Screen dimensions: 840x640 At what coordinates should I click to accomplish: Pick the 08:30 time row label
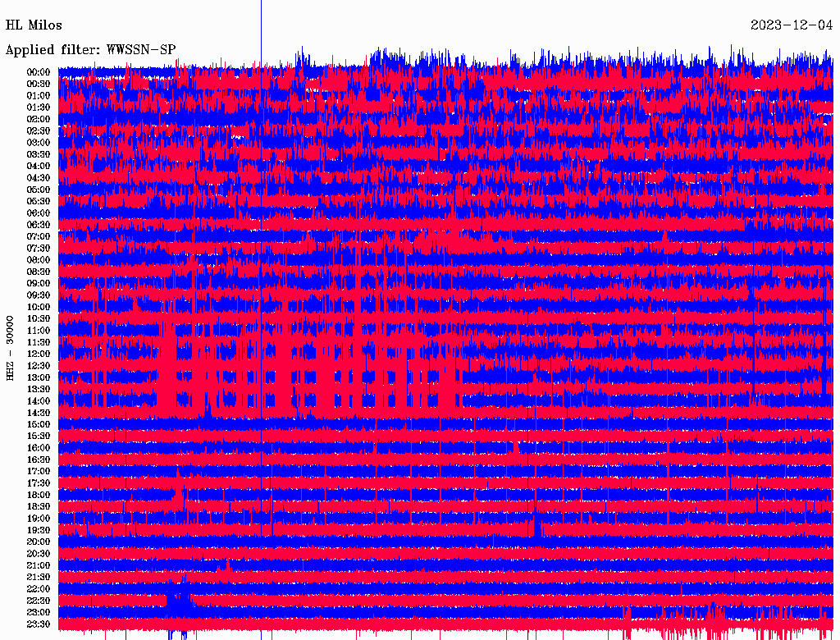pyautogui.click(x=38, y=272)
